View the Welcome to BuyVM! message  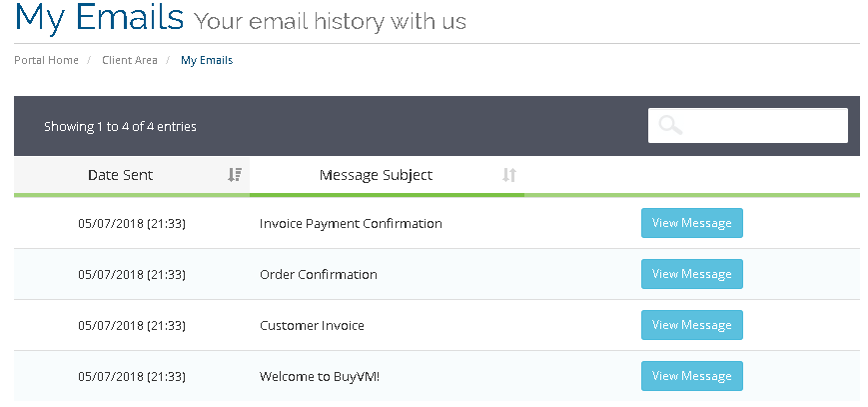click(691, 376)
